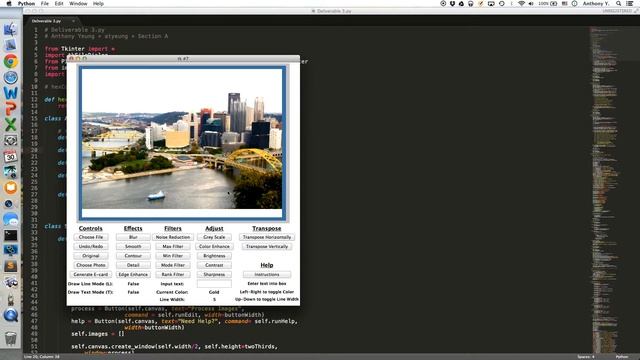Open Microsoft PowerPoint from the dock
The height and width of the screenshot is (360, 640).
pyautogui.click(x=11, y=109)
